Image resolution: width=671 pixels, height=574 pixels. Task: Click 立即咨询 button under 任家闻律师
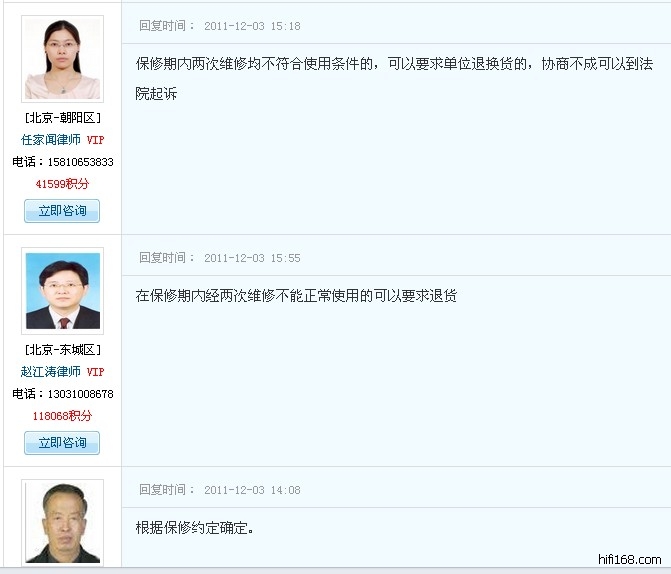62,211
